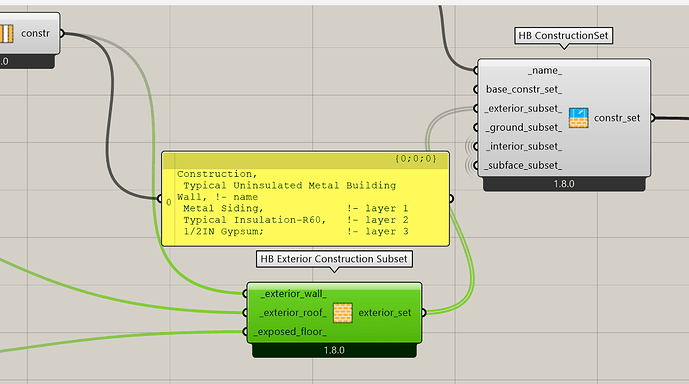The image size is (689, 384).
Task: Click the brick icon on Exterior Construction Subset
Action: [342, 313]
